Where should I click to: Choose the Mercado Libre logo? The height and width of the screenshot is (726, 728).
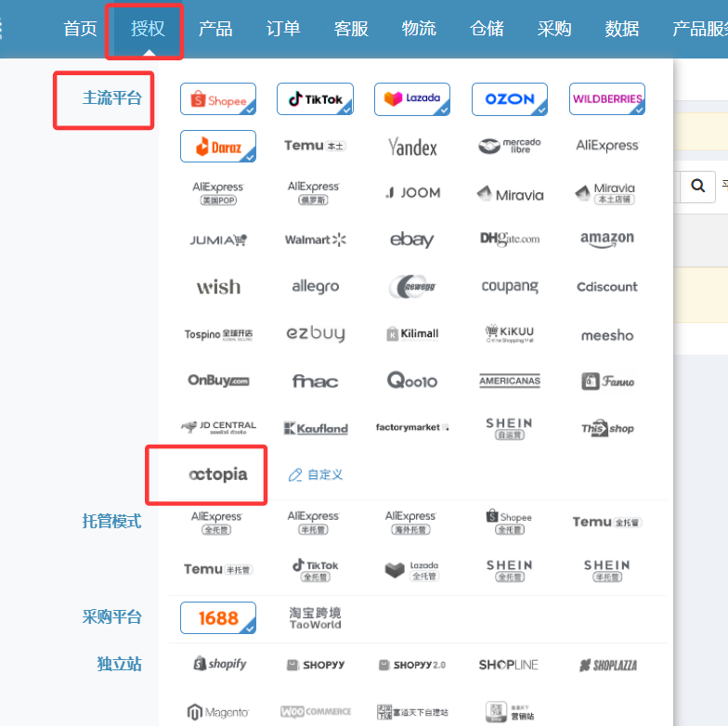(510, 146)
